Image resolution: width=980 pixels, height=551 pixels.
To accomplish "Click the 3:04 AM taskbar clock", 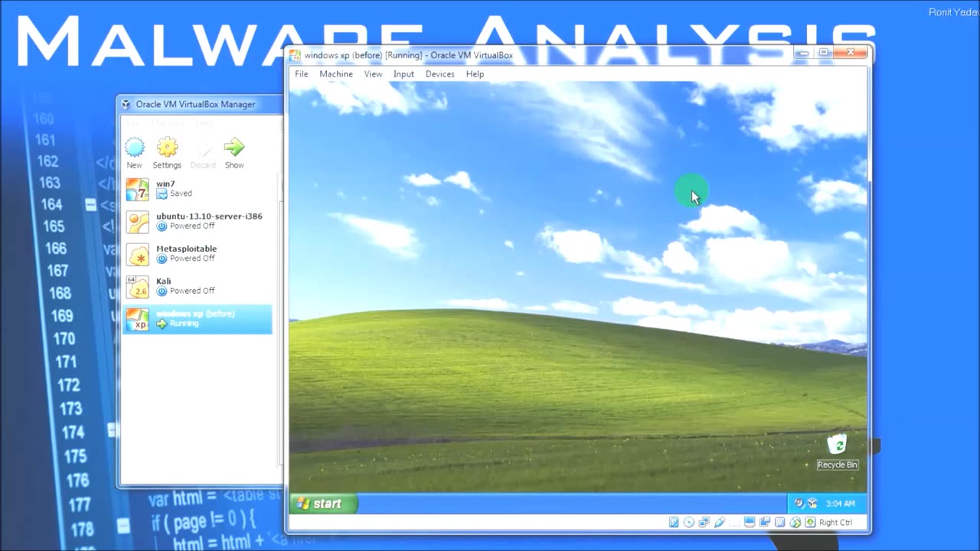I will click(x=840, y=504).
